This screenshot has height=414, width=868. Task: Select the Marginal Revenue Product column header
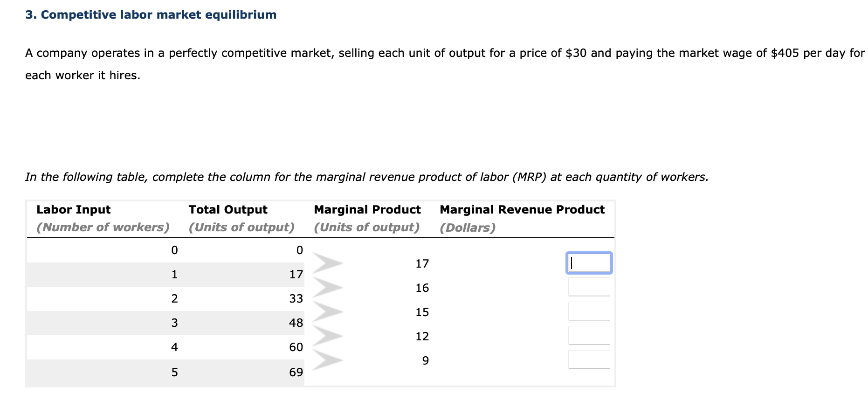coord(522,209)
